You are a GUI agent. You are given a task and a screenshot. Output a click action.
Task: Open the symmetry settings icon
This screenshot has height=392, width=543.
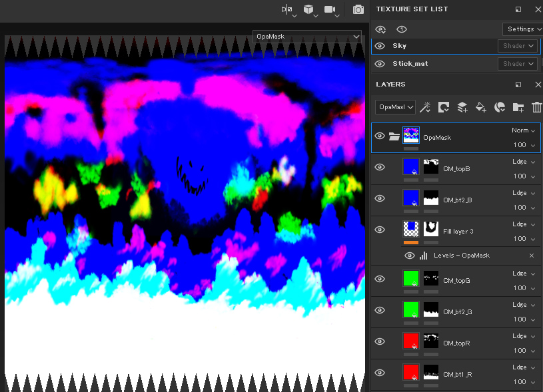[287, 9]
